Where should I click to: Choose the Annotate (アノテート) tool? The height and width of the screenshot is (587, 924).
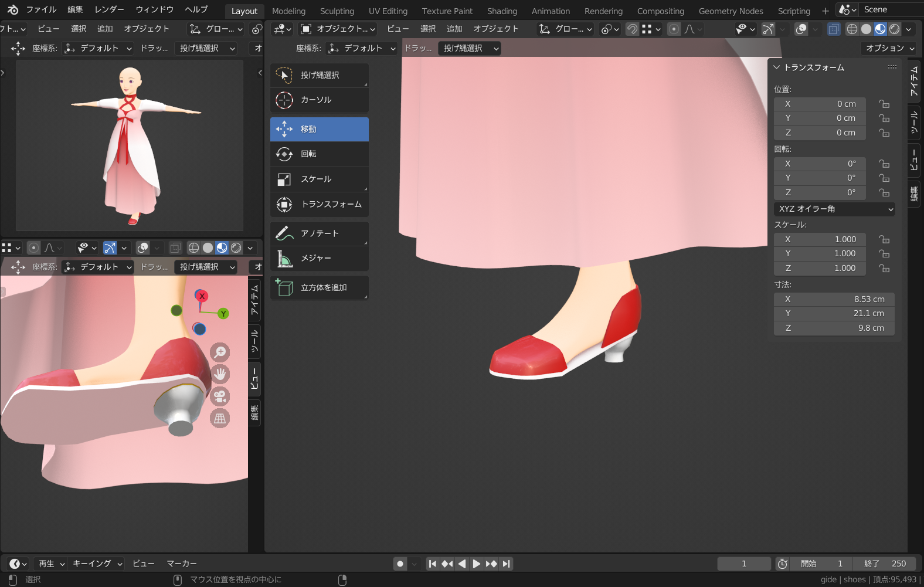[319, 233]
